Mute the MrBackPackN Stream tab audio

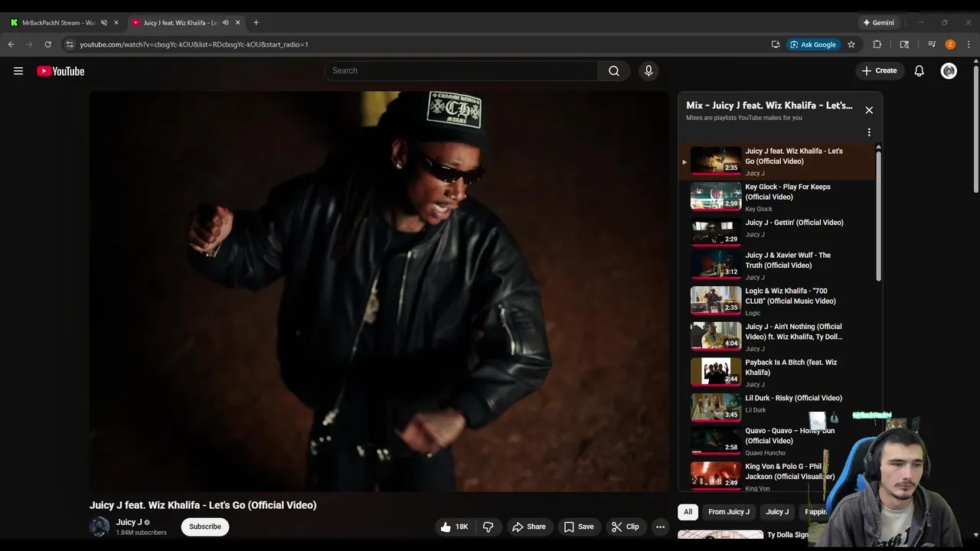(104, 22)
